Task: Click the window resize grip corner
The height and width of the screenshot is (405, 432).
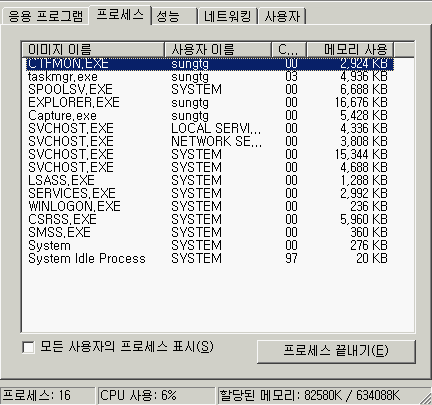Action: (x=425, y=398)
